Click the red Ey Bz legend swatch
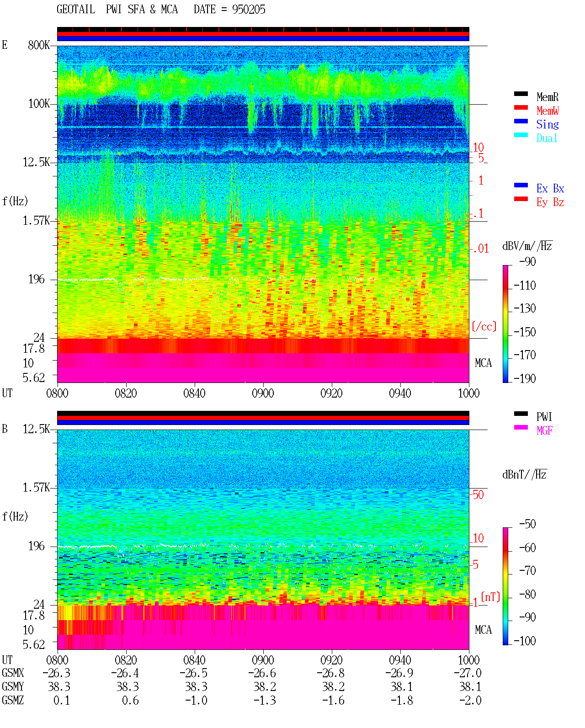Image resolution: width=585 pixels, height=728 pixels. pyautogui.click(x=521, y=199)
